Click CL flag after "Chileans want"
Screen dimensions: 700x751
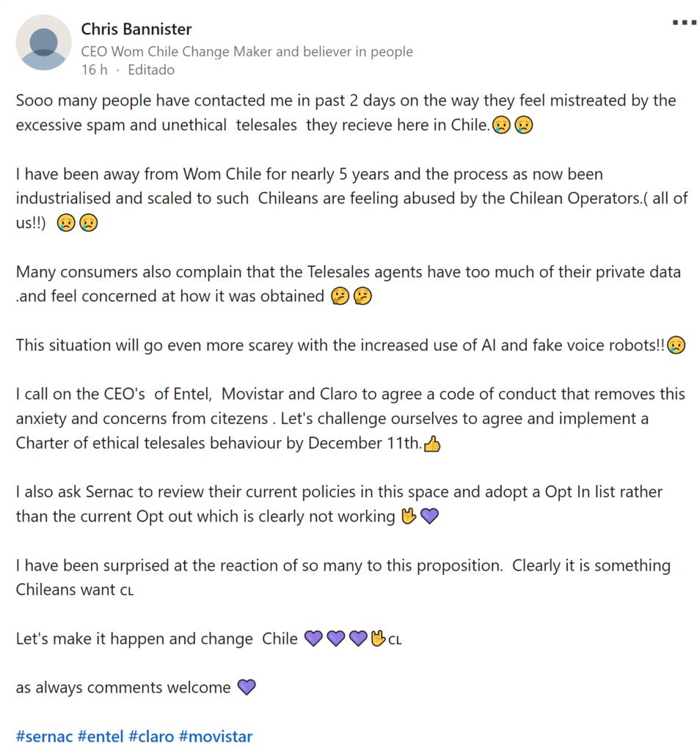click(x=127, y=591)
